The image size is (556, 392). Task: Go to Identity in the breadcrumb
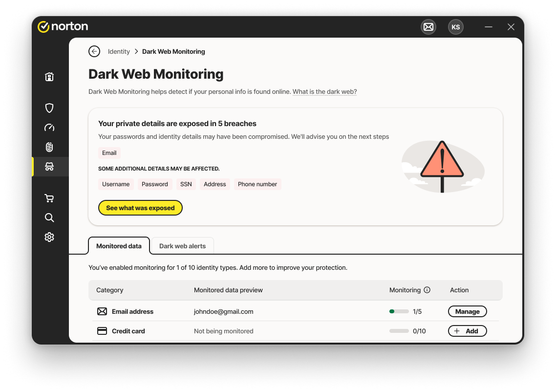tap(119, 51)
